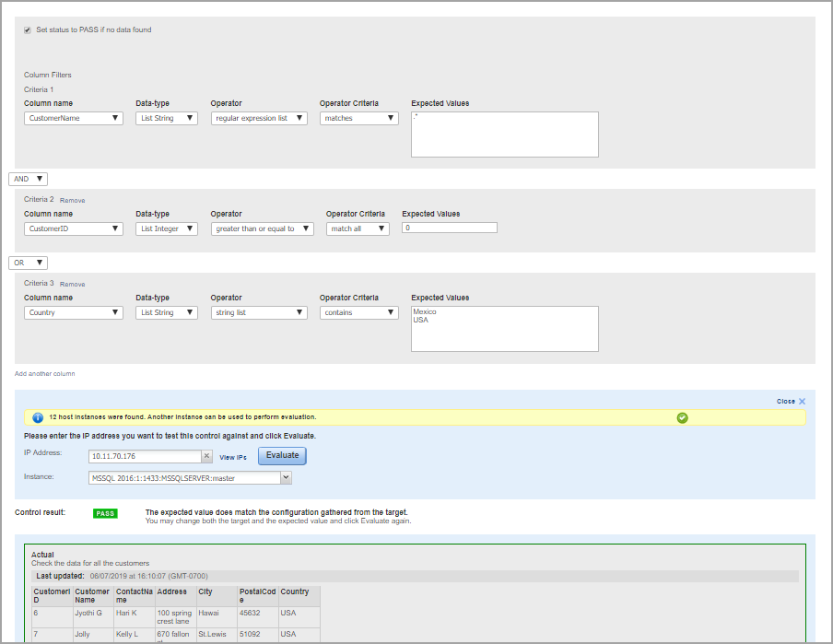The image size is (833, 644).
Task: Expand the OR logical operator dropdown
Action: point(28,263)
